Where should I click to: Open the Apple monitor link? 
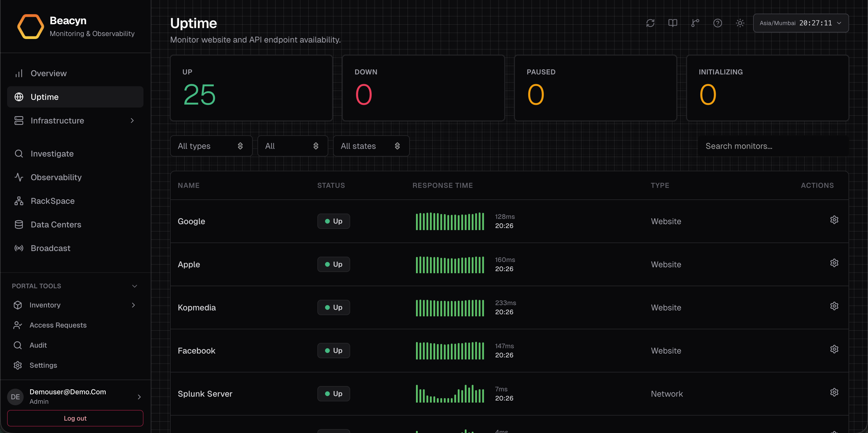189,264
